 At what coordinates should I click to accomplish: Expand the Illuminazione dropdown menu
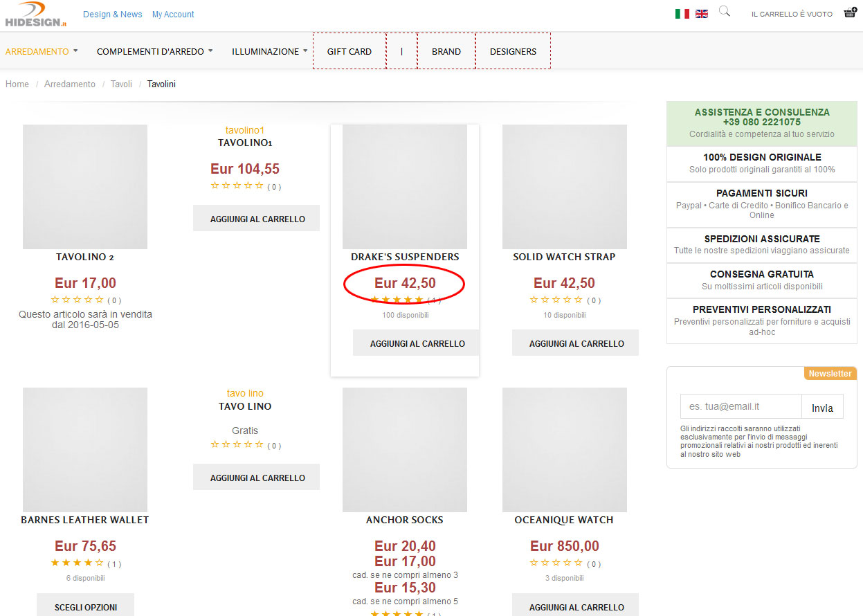[269, 51]
